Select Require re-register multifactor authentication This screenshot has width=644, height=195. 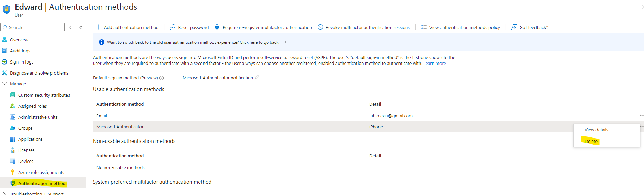pyautogui.click(x=267, y=27)
